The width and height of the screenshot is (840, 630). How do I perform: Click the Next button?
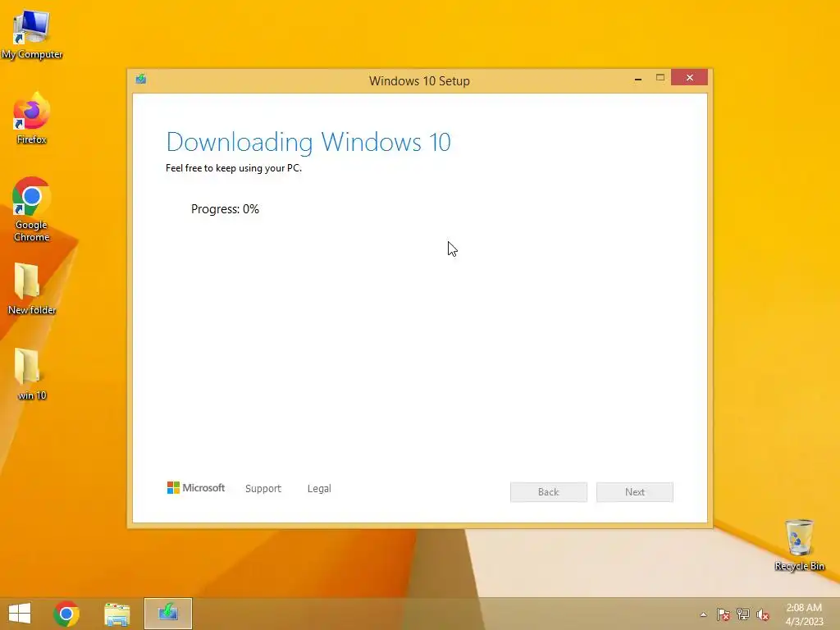tap(635, 492)
